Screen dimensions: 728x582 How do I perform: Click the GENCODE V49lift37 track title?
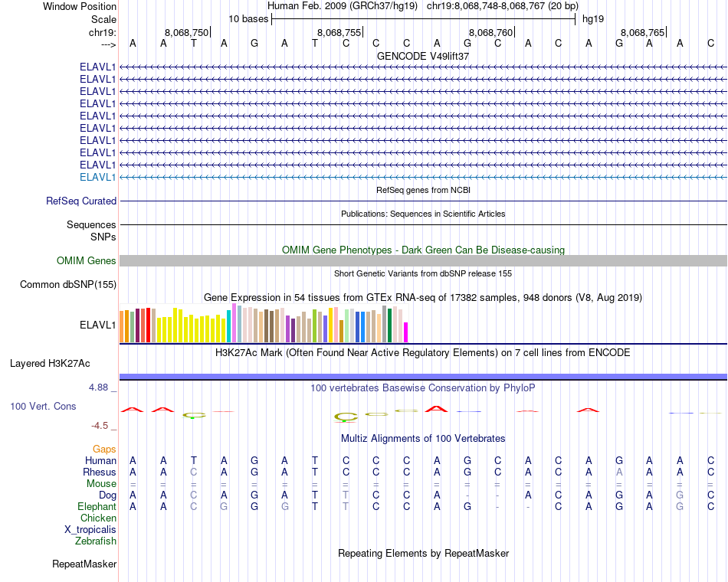click(423, 56)
